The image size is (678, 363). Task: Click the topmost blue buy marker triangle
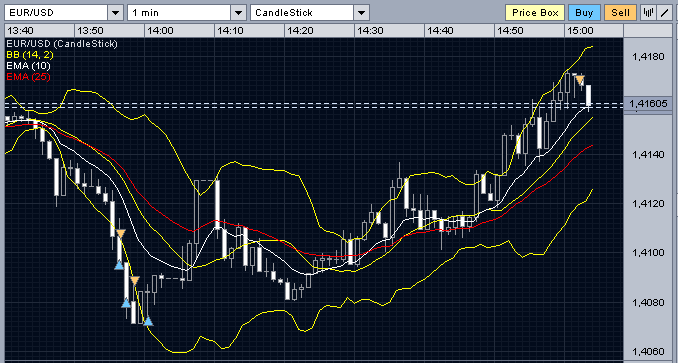[119, 265]
